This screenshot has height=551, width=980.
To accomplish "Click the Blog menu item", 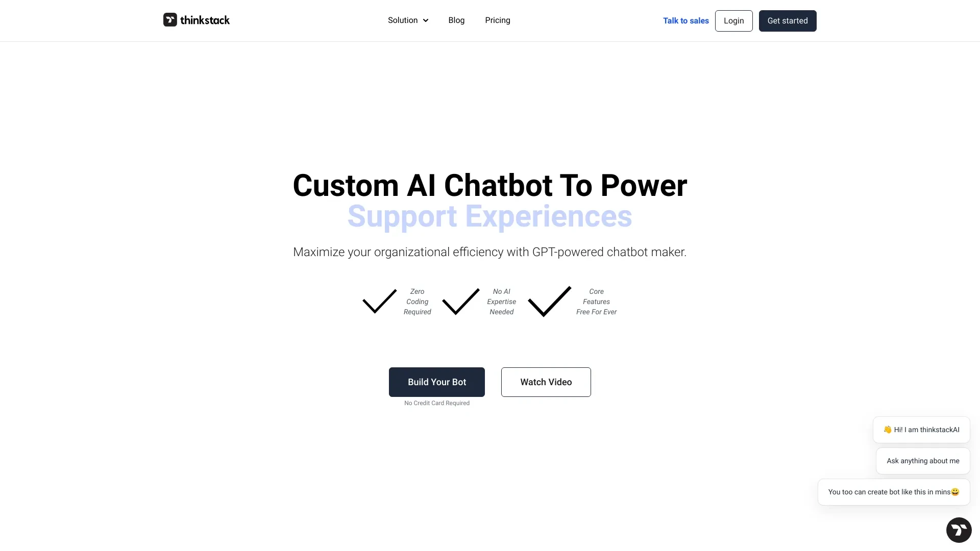I will [456, 20].
